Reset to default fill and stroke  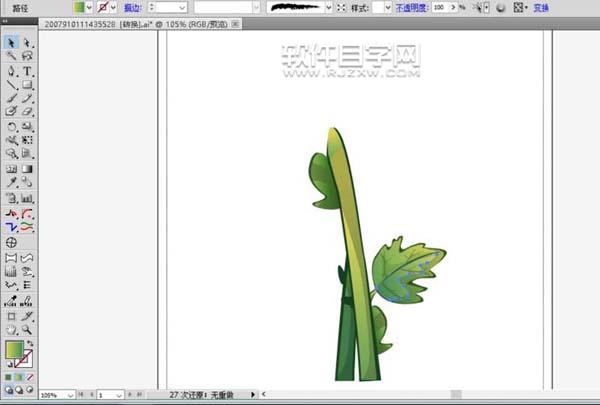tap(9, 364)
